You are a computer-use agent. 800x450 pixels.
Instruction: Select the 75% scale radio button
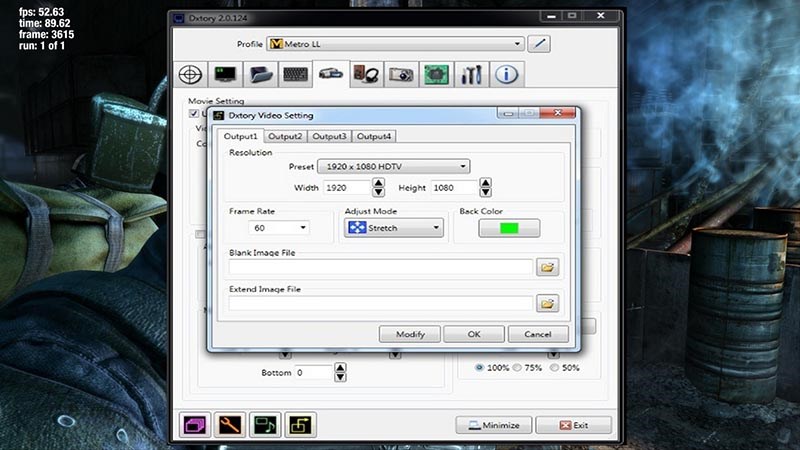click(518, 368)
